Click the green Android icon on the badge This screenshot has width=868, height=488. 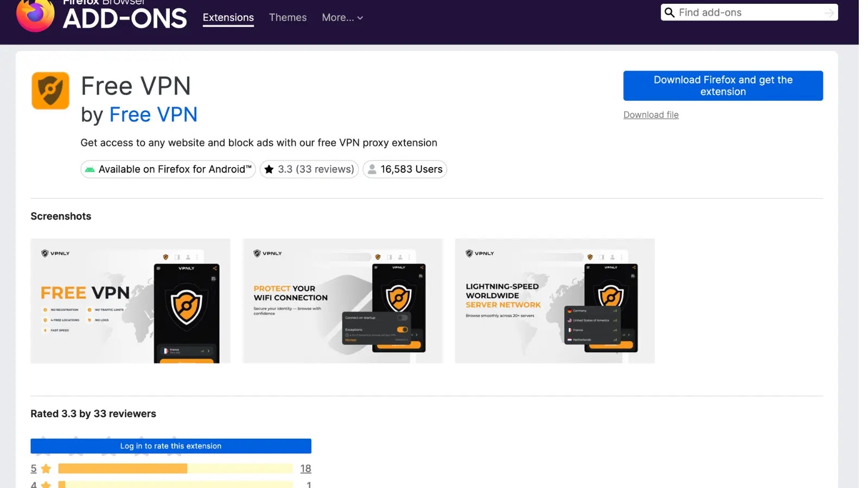(91, 169)
